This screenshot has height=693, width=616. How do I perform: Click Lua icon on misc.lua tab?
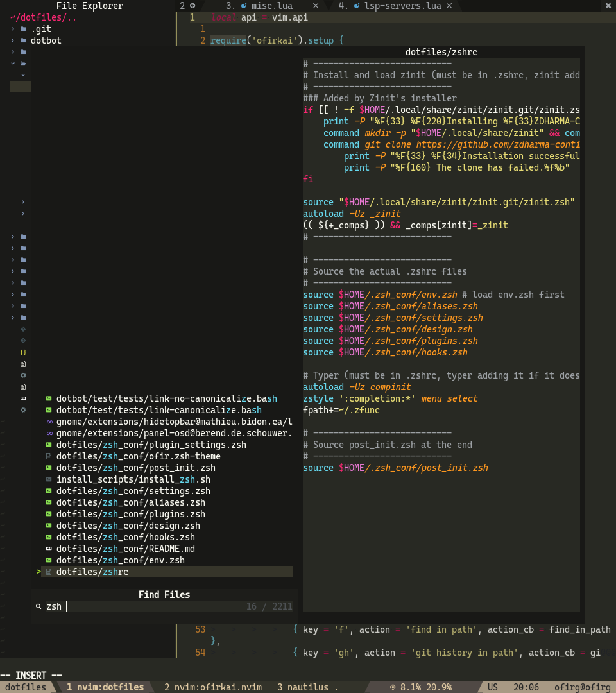click(244, 6)
